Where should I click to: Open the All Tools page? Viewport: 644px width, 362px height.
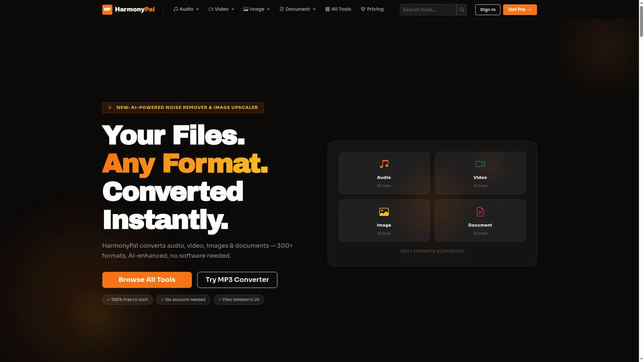[x=338, y=9]
